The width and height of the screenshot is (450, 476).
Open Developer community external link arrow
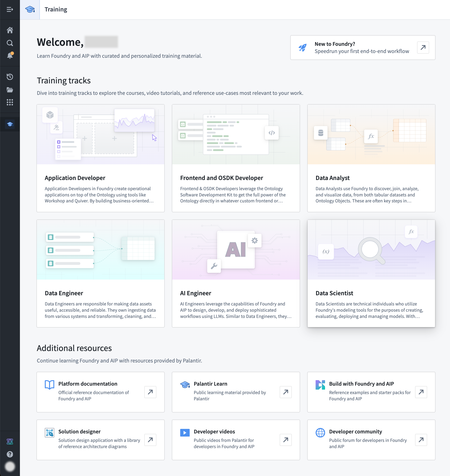[x=421, y=440]
